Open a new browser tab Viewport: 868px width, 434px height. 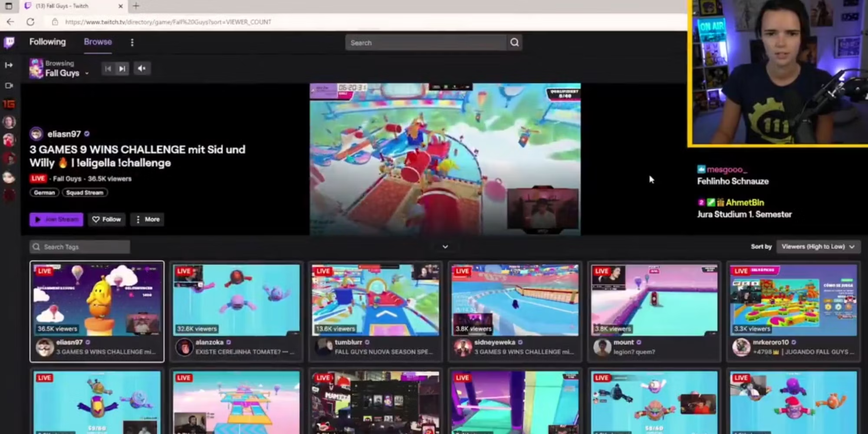tap(136, 6)
